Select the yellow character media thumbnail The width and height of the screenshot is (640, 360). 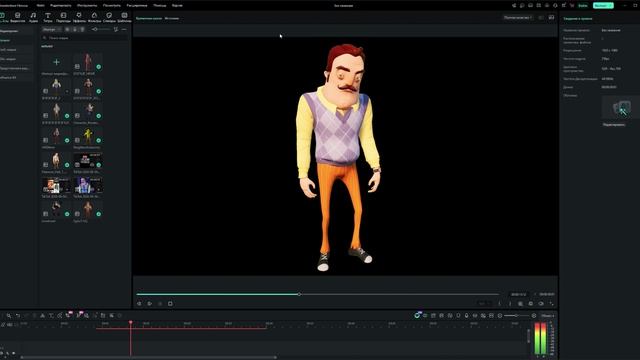pos(88,136)
